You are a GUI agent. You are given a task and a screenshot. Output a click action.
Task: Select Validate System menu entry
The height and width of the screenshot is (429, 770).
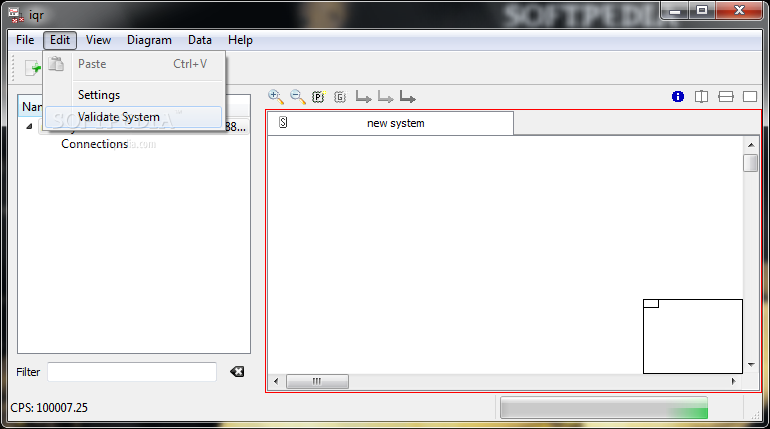point(134,117)
